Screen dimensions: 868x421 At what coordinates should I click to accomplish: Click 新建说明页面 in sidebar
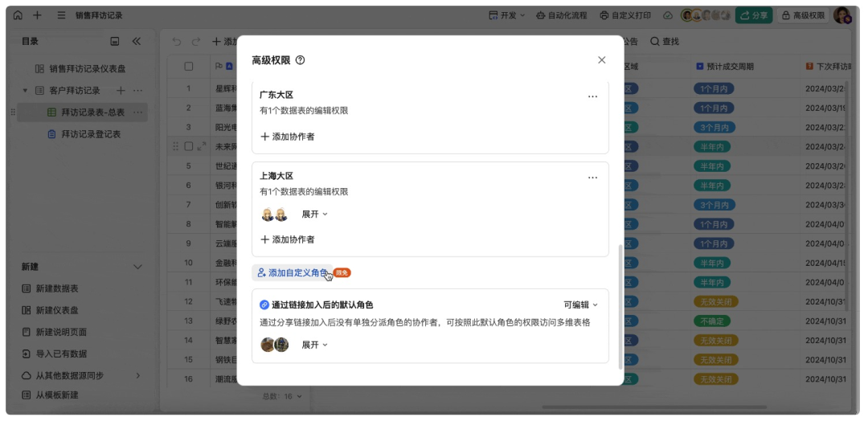tap(55, 332)
